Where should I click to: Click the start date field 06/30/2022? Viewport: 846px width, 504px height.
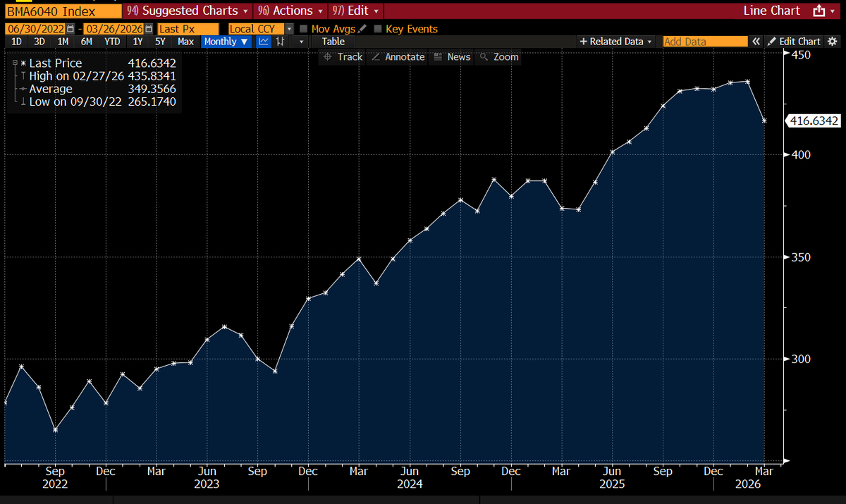[35, 29]
